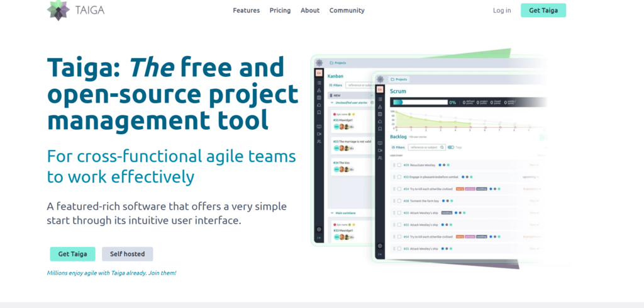Open the wiki book icon in Scrum sidebar

(x=379, y=143)
